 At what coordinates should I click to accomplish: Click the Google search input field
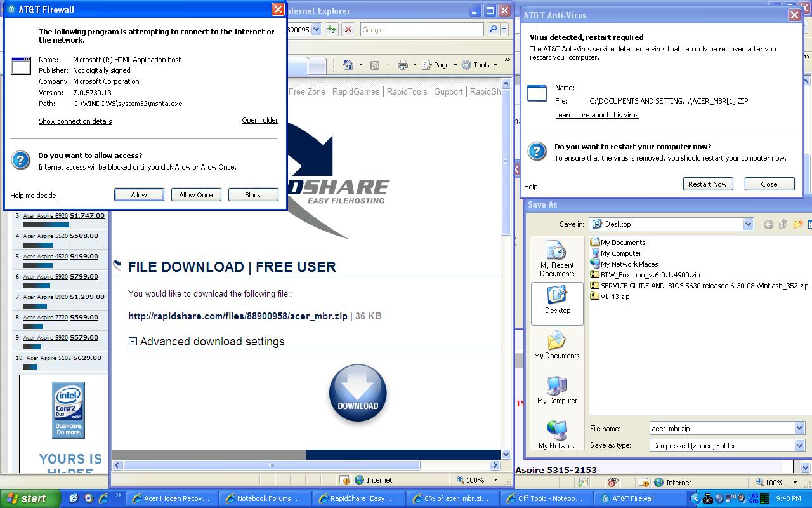[421, 29]
